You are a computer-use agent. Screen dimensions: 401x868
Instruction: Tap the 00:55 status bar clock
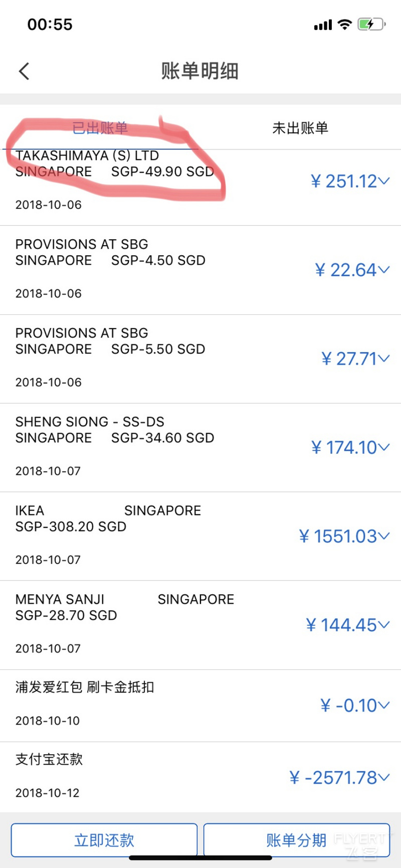click(x=50, y=24)
